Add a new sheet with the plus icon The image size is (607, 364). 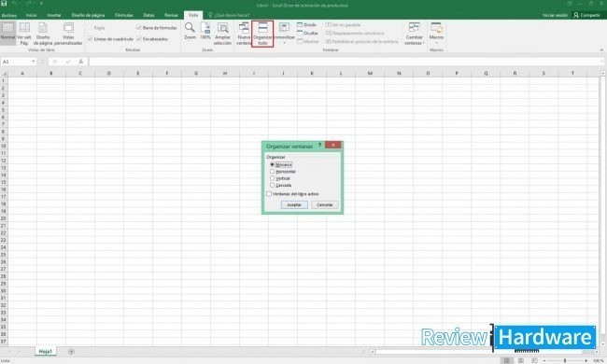coord(71,352)
